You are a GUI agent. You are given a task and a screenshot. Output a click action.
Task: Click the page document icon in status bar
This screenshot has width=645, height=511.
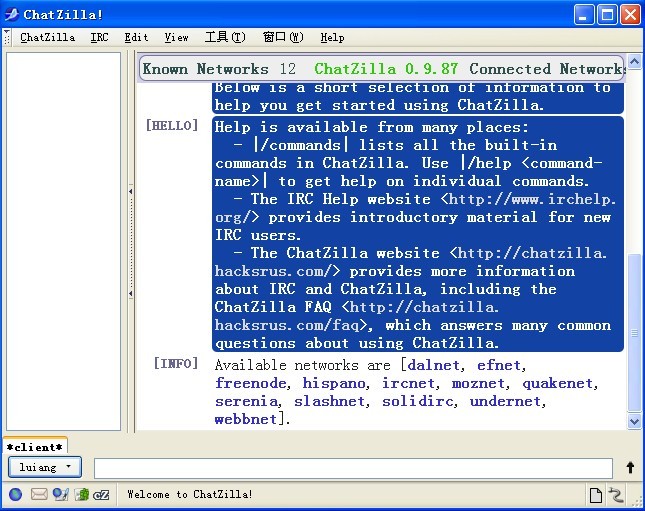pos(596,495)
